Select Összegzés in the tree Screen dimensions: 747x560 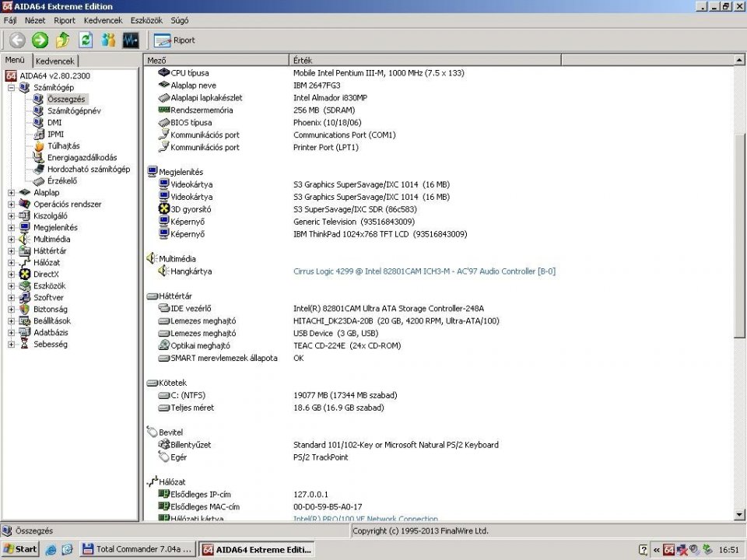(x=66, y=99)
